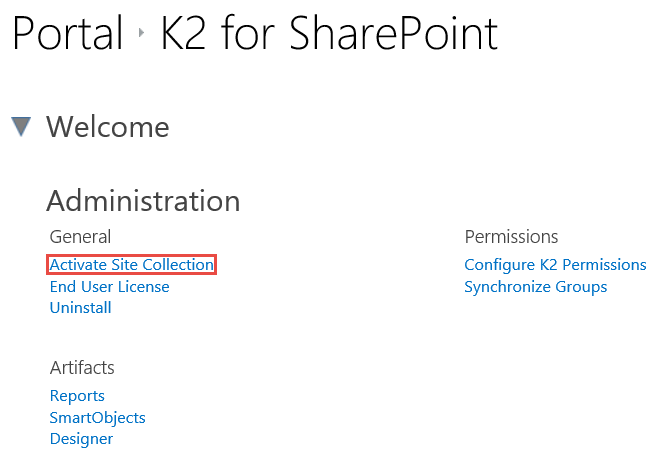Click the breadcrumb arrow after Portal

click(142, 37)
